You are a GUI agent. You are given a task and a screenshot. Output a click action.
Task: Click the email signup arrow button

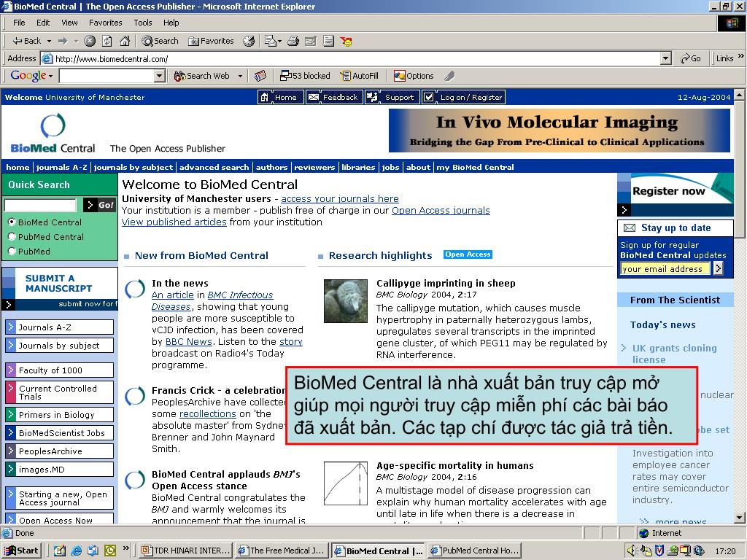click(x=718, y=268)
